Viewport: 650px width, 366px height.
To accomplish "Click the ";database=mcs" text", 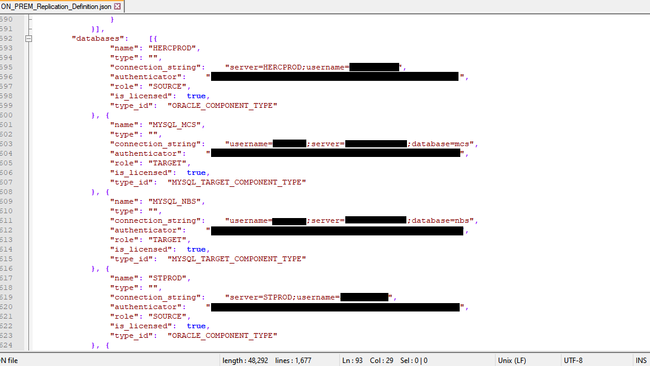I will 440,144.
